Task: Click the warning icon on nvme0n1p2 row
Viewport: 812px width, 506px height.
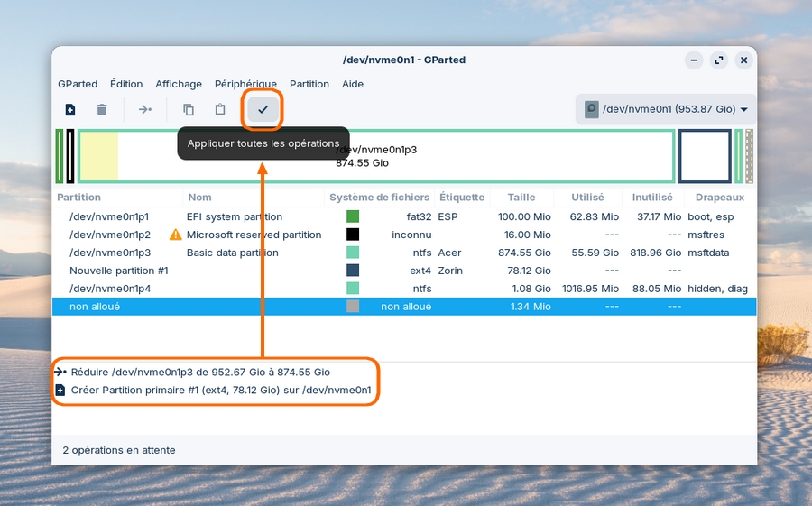Action: tap(176, 235)
